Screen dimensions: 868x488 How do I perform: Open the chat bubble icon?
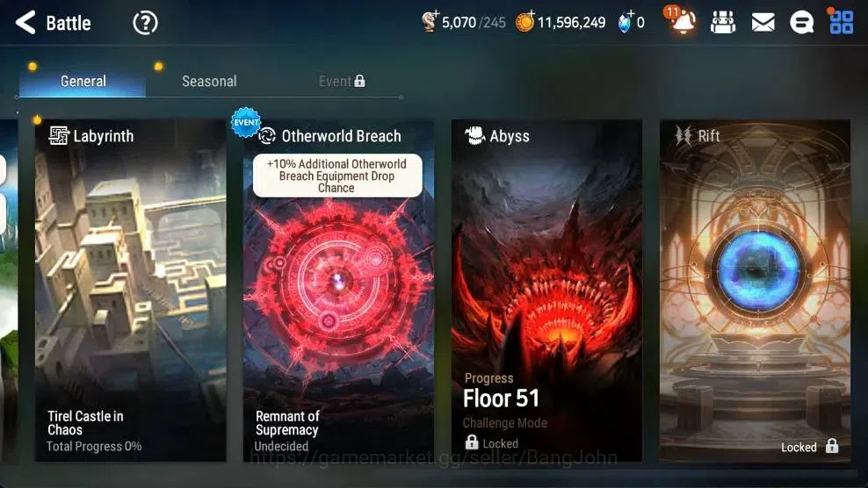(801, 23)
